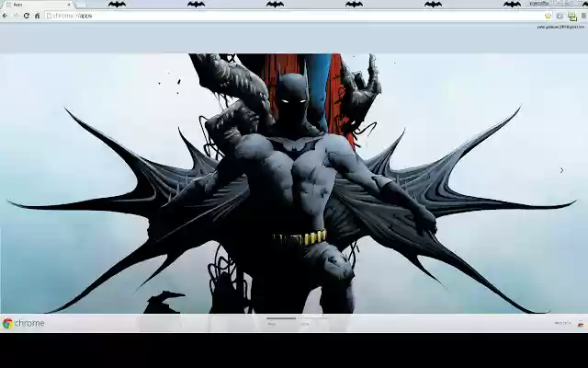Go to next apps page with right chevron

tap(561, 170)
